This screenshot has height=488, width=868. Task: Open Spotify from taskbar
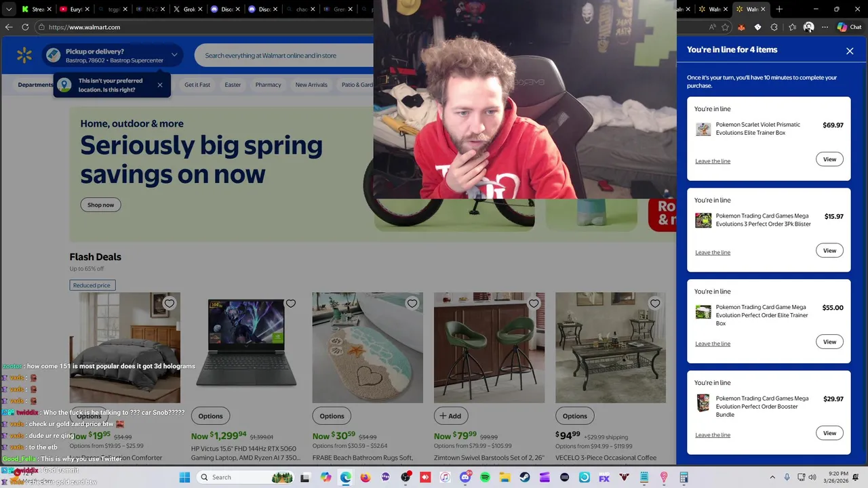[485, 477]
